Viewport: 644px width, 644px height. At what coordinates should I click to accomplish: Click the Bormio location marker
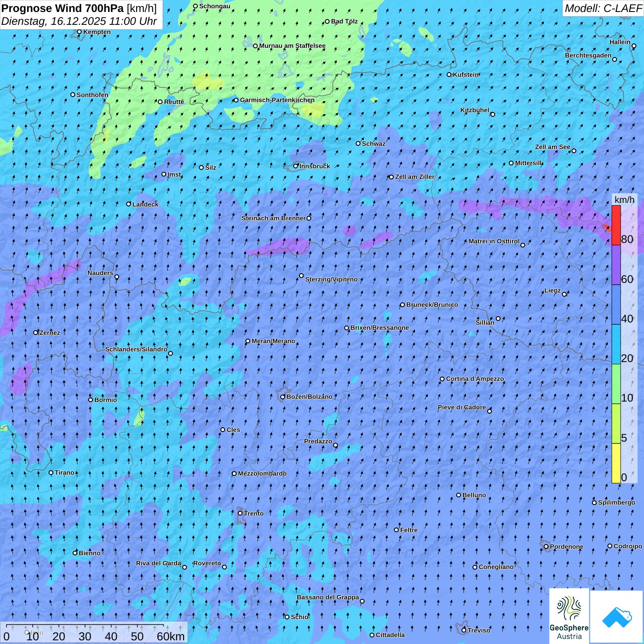click(x=91, y=399)
